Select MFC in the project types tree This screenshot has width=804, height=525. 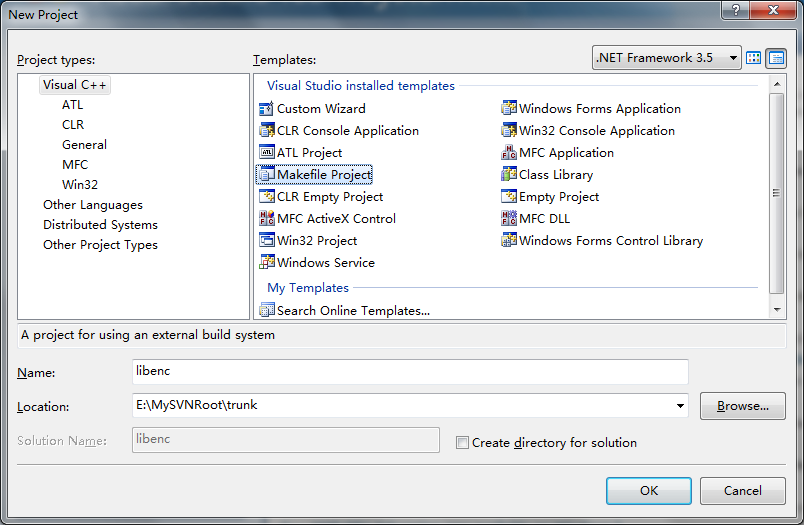click(75, 165)
